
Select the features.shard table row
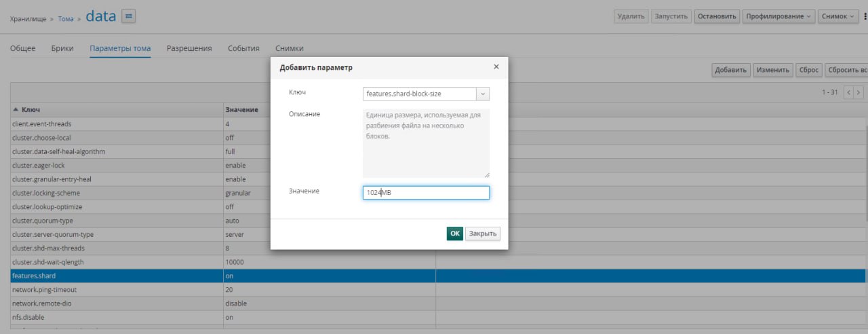click(438, 276)
